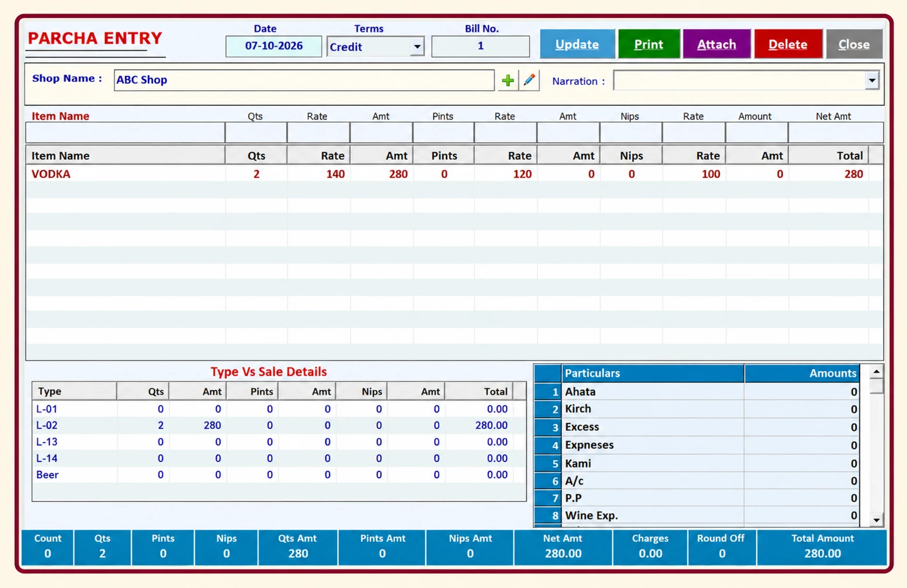Click the Date field showing 07-10-2026
Image resolution: width=907 pixels, height=588 pixels.
tap(274, 46)
